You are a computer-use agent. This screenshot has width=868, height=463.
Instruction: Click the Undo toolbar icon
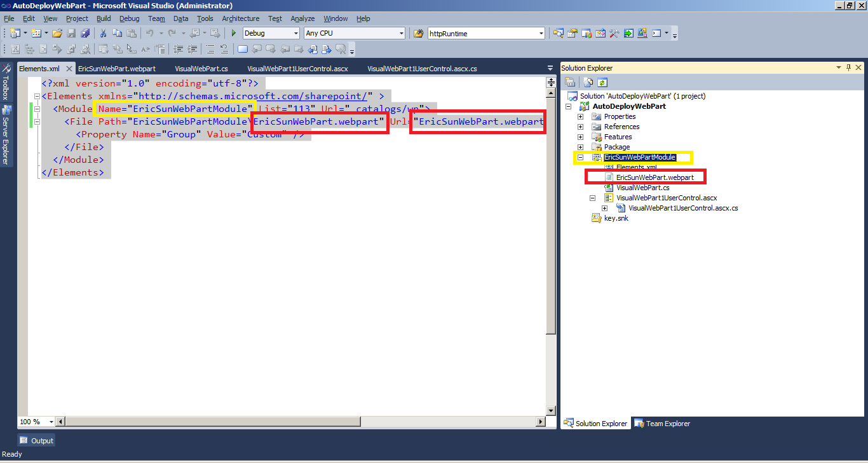[x=149, y=33]
